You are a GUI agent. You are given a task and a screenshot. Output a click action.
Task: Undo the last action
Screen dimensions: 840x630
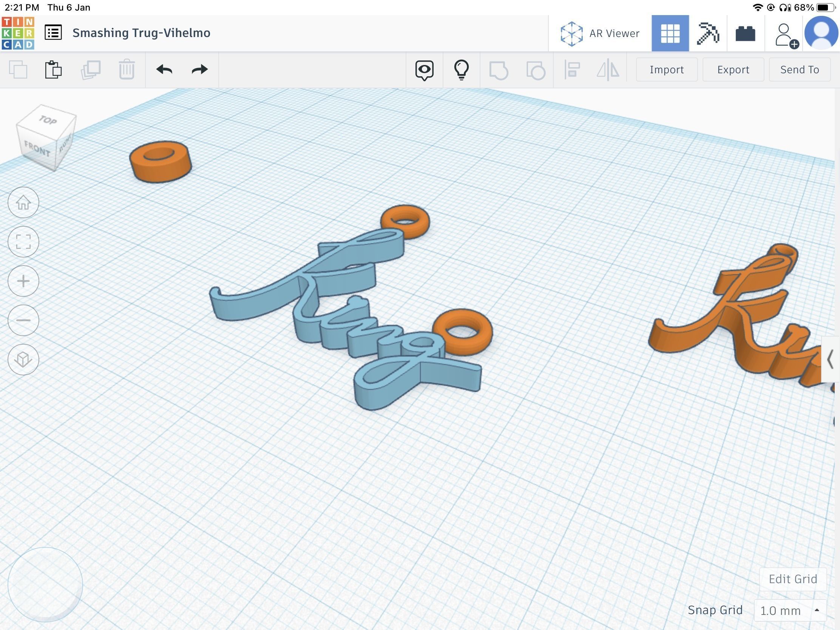(x=164, y=69)
